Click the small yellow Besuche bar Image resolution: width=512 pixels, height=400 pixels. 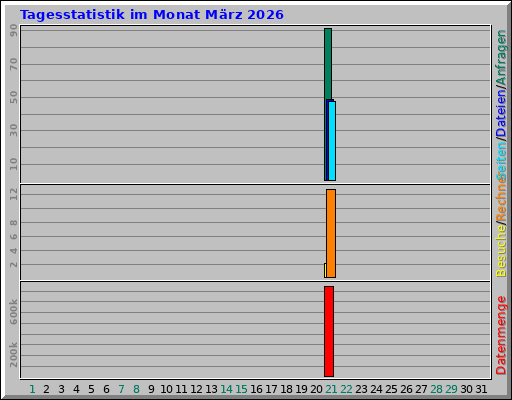click(325, 270)
